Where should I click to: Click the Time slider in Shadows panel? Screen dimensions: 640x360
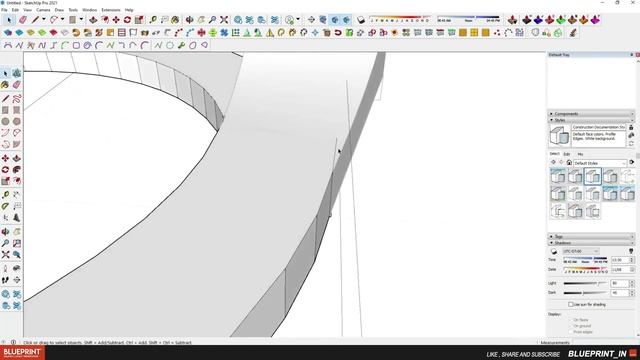(585, 260)
